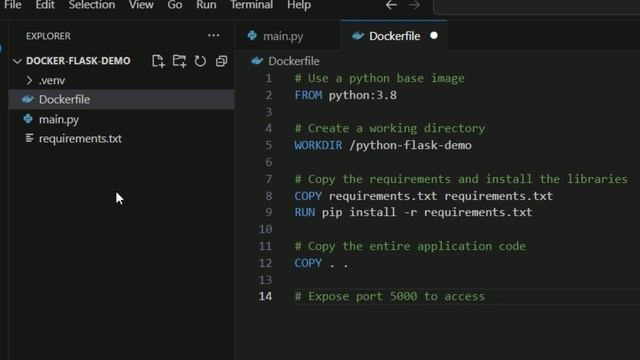Click the command search box at top

536,6
